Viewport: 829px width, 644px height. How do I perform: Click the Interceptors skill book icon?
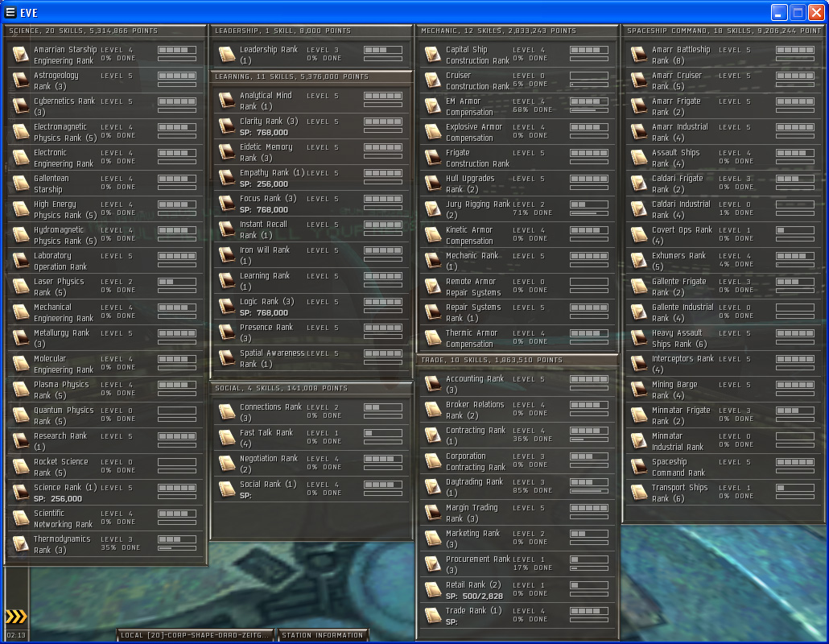pos(639,364)
